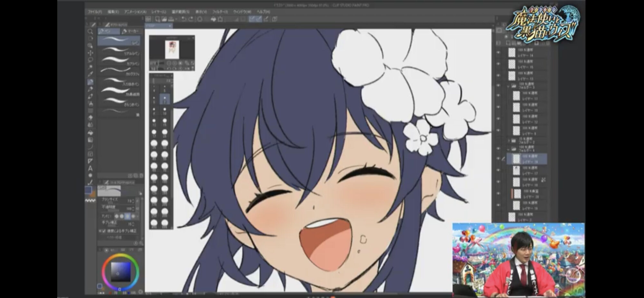The width and height of the screenshot is (644, 298).
Task: Select the Auto select wand tool
Action: click(90, 67)
